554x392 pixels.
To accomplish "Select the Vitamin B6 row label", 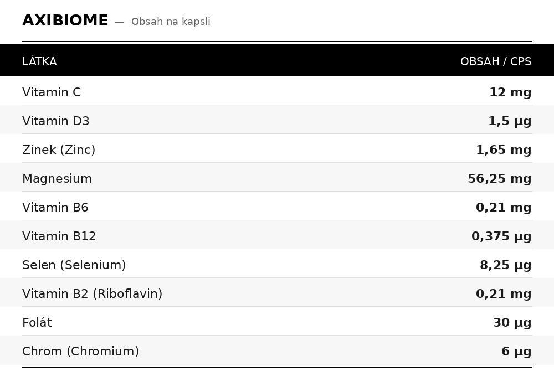I will tap(55, 208).
